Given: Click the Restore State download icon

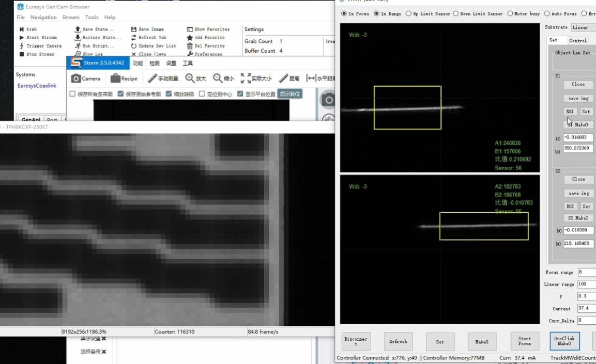Looking at the screenshot, I should (78, 38).
